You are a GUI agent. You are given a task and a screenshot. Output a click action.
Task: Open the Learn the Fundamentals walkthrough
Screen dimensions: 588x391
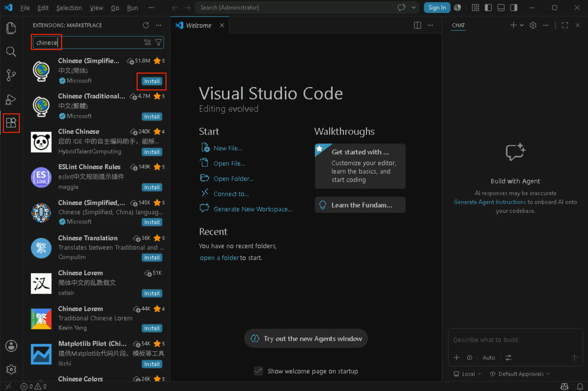(360, 205)
